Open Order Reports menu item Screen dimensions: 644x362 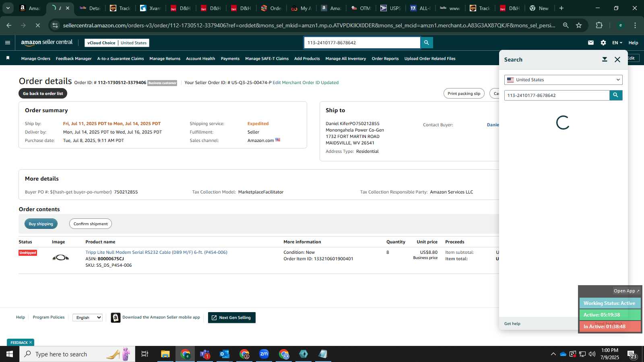tap(385, 59)
